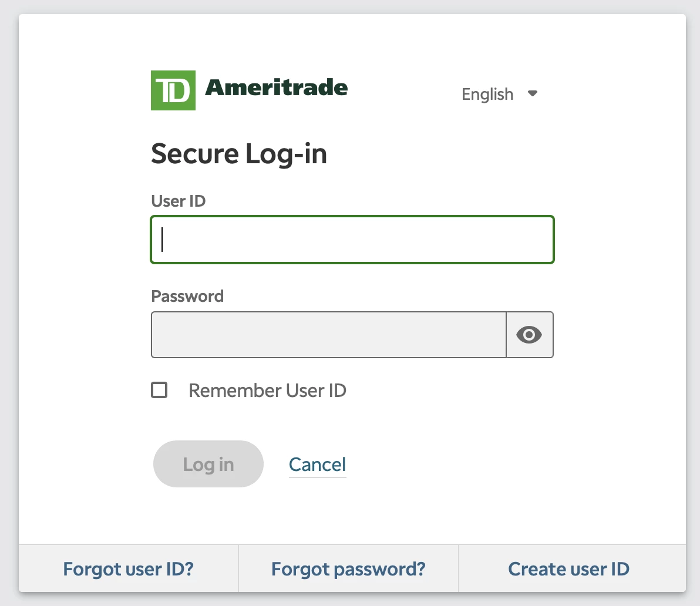Focus the Password input field

click(329, 335)
